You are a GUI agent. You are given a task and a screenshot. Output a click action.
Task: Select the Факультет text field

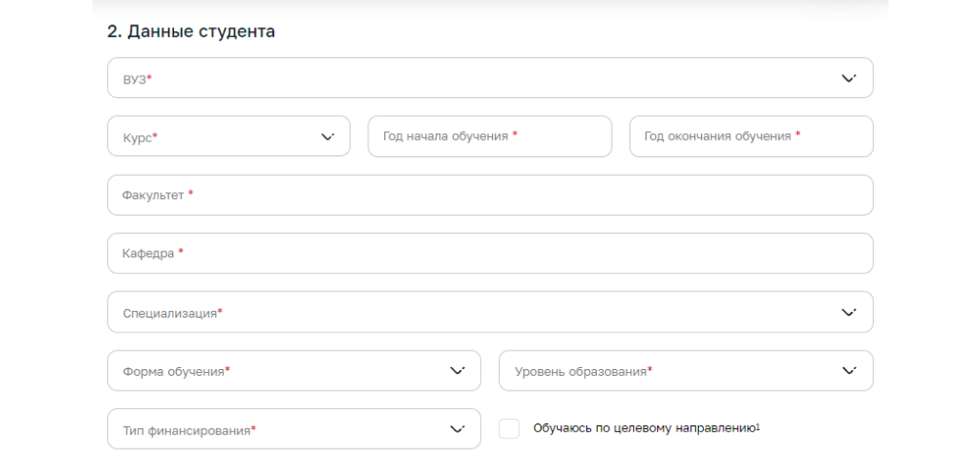point(489,195)
